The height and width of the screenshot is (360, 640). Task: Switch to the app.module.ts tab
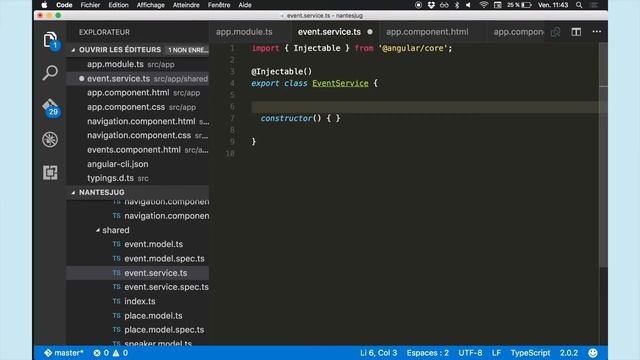[244, 32]
